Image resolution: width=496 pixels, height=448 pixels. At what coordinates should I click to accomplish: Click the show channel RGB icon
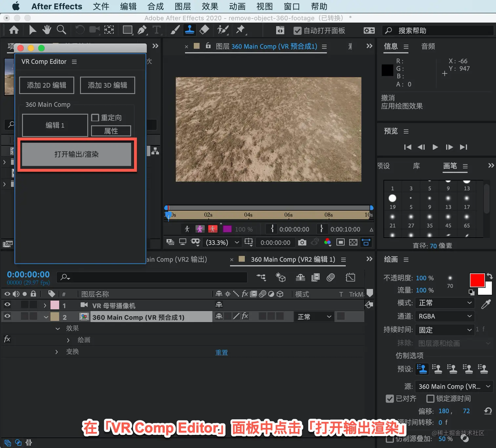pyautogui.click(x=327, y=243)
